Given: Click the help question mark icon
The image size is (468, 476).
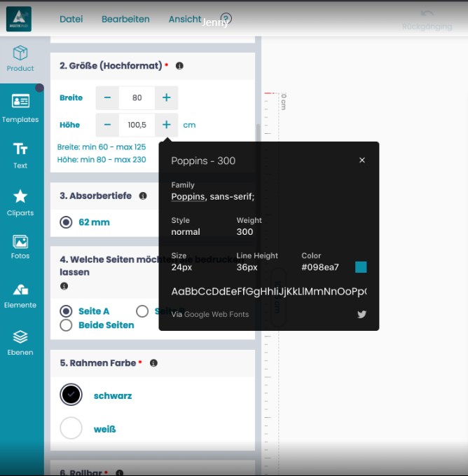Looking at the screenshot, I should [226, 18].
